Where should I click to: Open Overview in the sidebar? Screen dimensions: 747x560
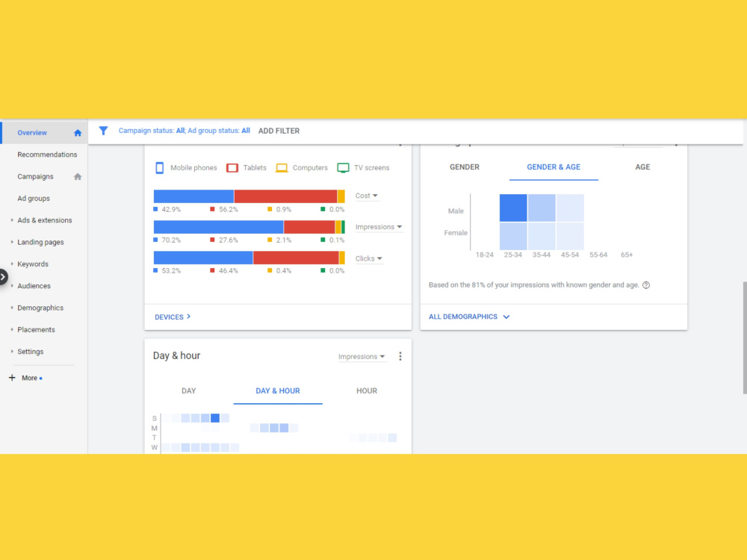pos(32,133)
